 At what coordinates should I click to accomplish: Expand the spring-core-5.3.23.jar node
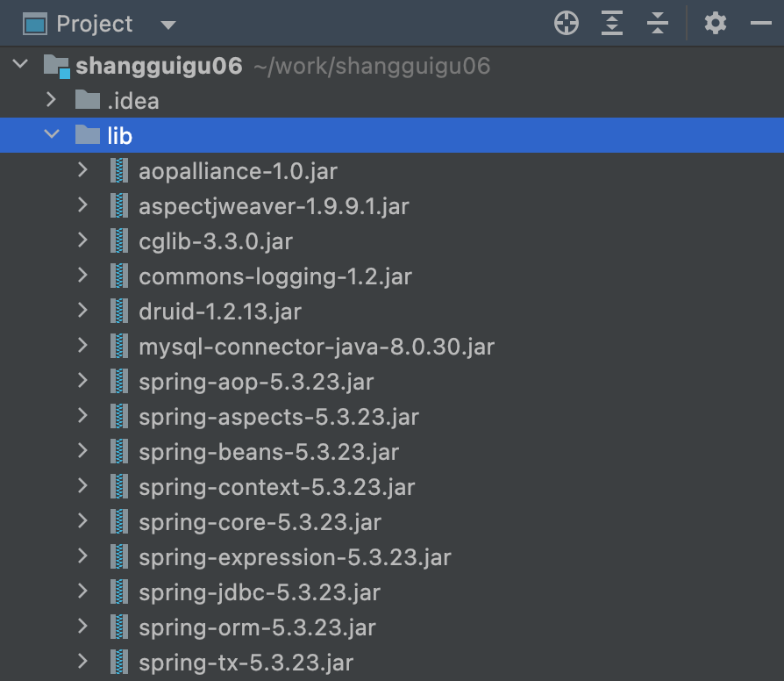click(83, 522)
